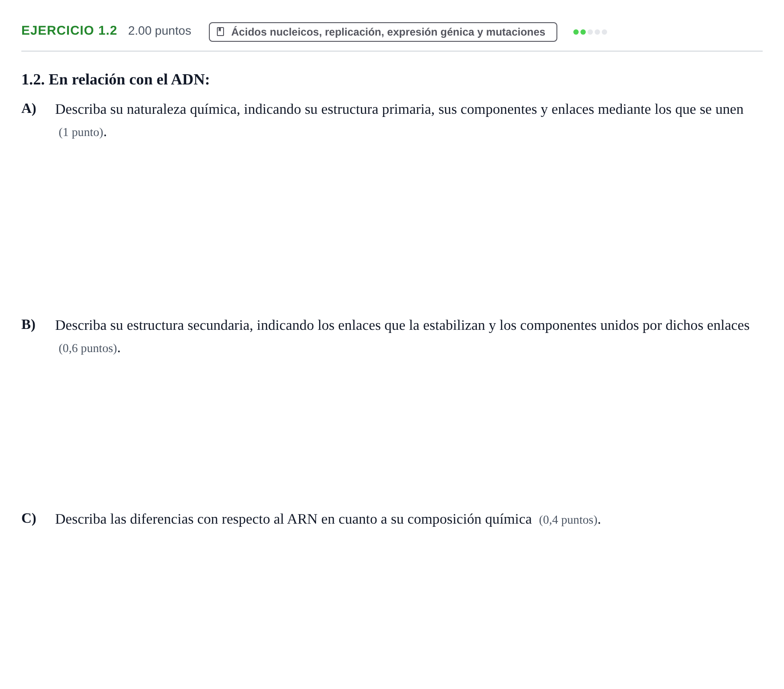Select question text about estructura secundaria
The image size is (784, 689).
402,325
